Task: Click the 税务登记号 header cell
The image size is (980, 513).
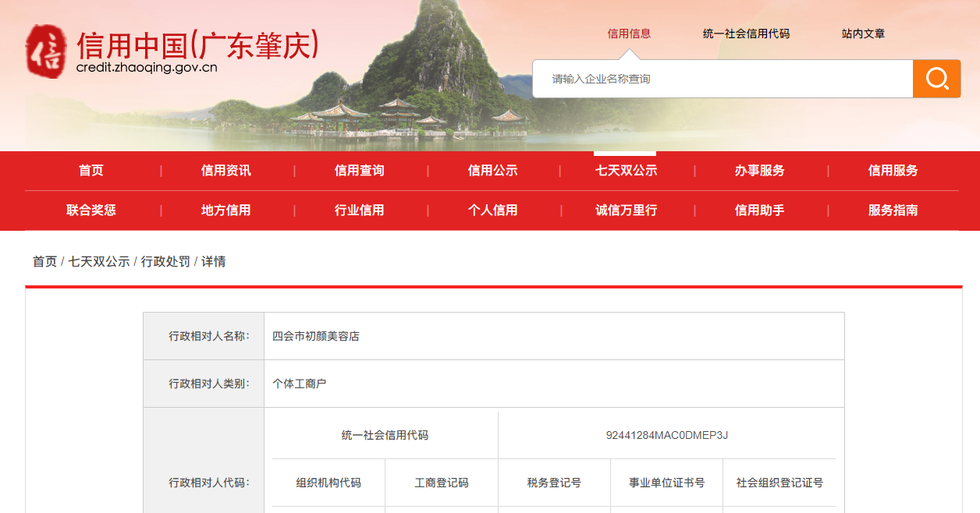Action: tap(554, 483)
